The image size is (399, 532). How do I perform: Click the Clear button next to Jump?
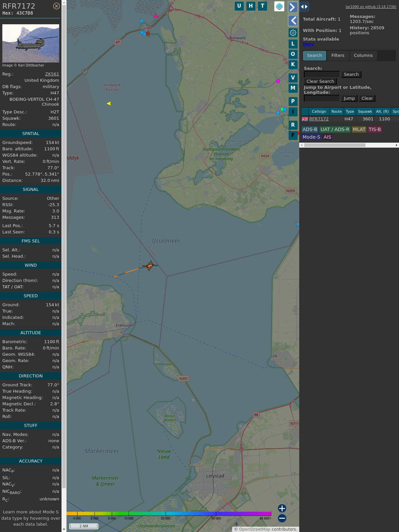pos(367,98)
